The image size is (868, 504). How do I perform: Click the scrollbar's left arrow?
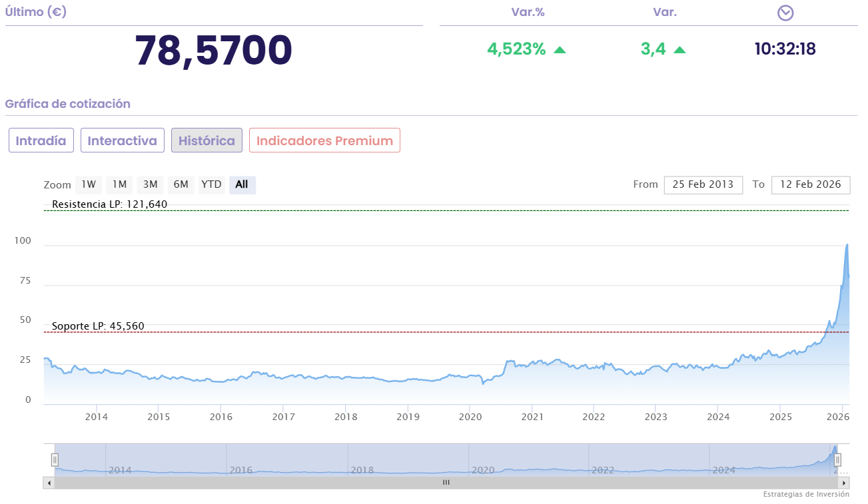pos(49,483)
